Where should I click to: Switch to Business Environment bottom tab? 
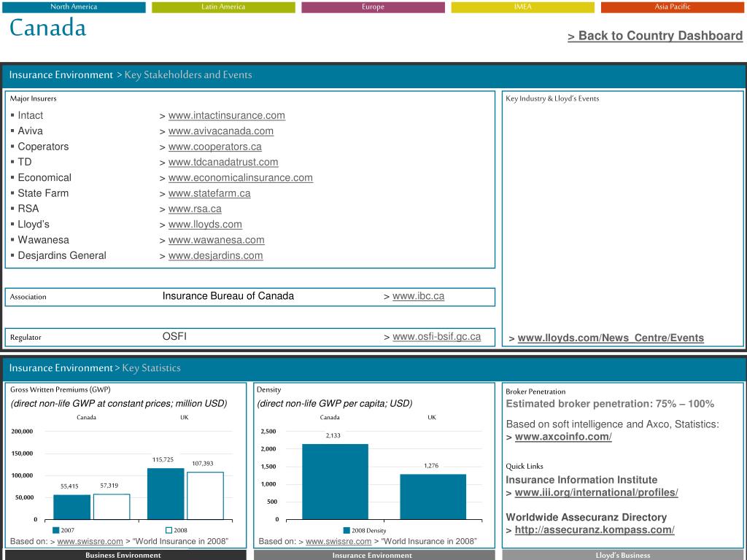pyautogui.click(x=125, y=555)
